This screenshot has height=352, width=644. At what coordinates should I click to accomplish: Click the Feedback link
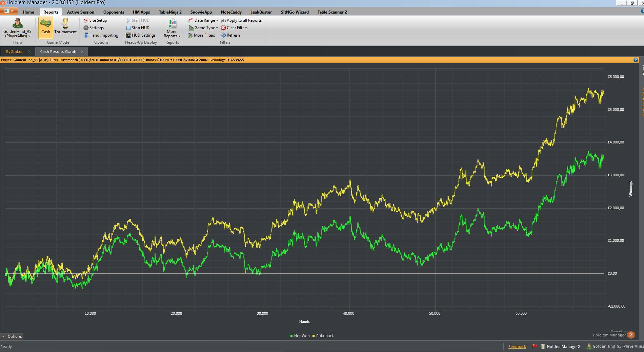point(517,347)
